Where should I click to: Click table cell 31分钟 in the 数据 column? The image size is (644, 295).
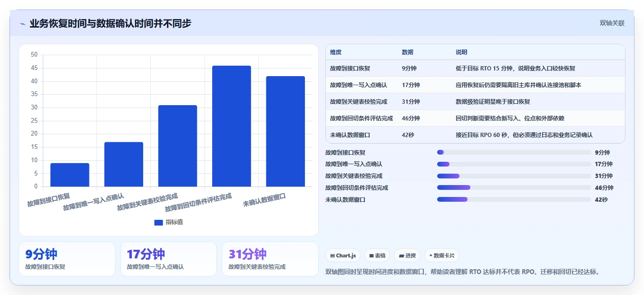(411, 102)
